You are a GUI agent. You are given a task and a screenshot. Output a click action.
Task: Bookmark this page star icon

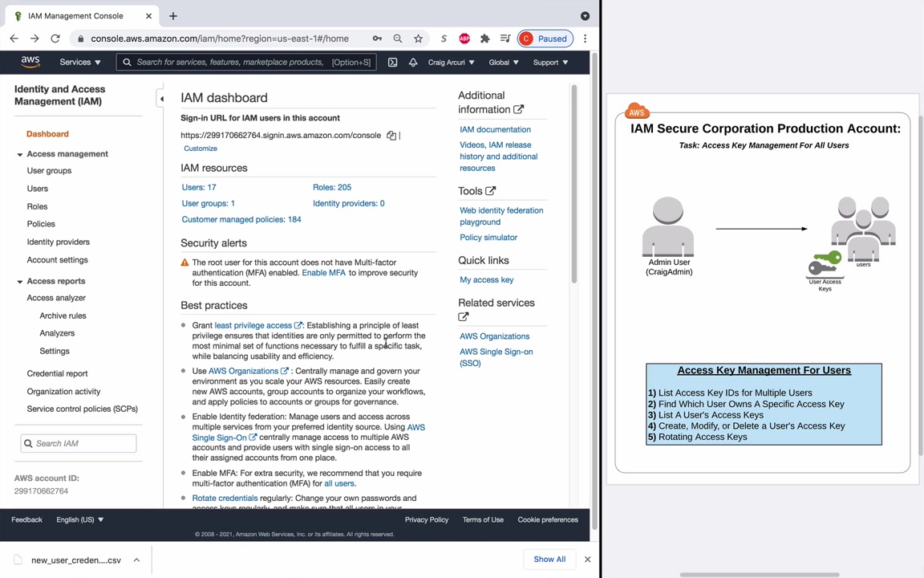click(x=419, y=39)
